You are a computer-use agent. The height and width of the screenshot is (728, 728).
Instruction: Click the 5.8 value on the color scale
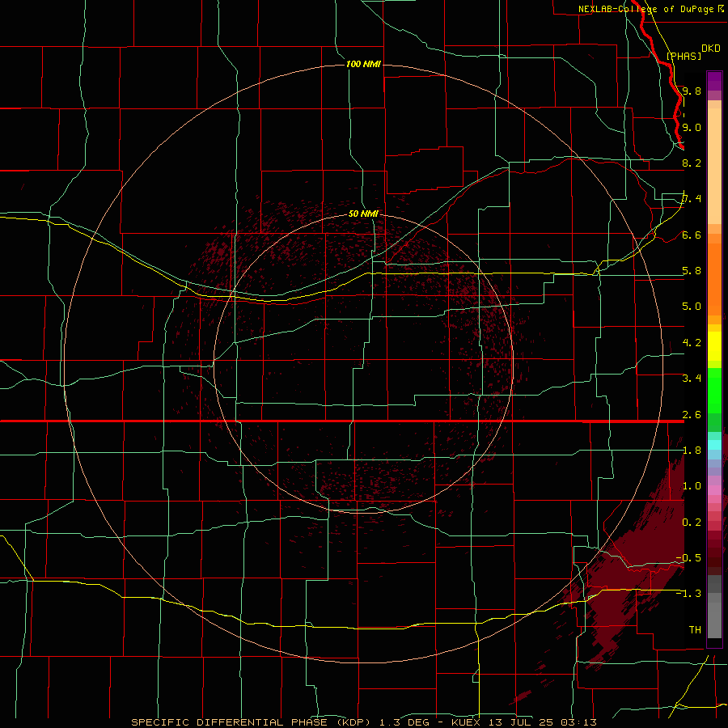(x=692, y=271)
